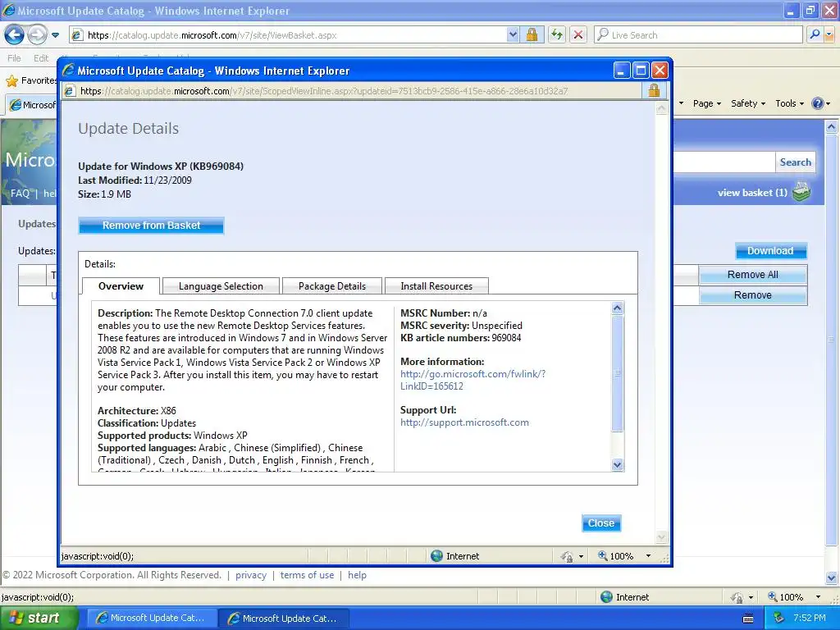Click the privacy link in footer
840x630 pixels.
point(251,575)
